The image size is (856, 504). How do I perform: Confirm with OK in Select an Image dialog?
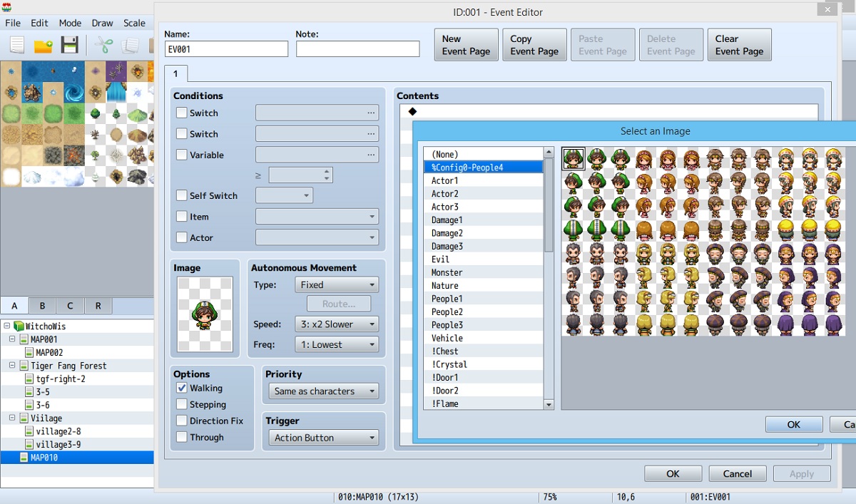(x=794, y=424)
